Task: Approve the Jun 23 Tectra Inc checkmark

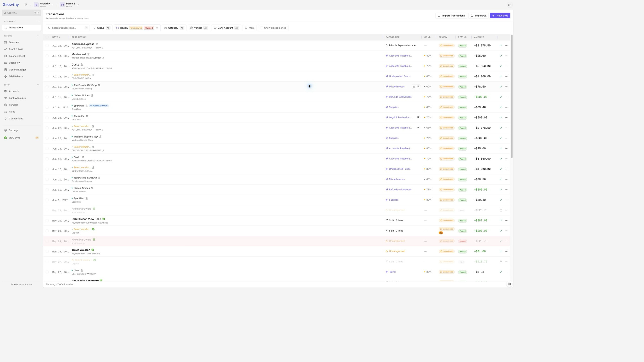Action: (x=501, y=118)
